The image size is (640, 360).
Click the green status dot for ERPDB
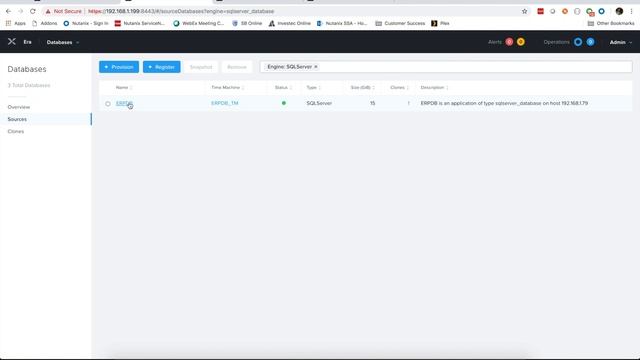(284, 103)
